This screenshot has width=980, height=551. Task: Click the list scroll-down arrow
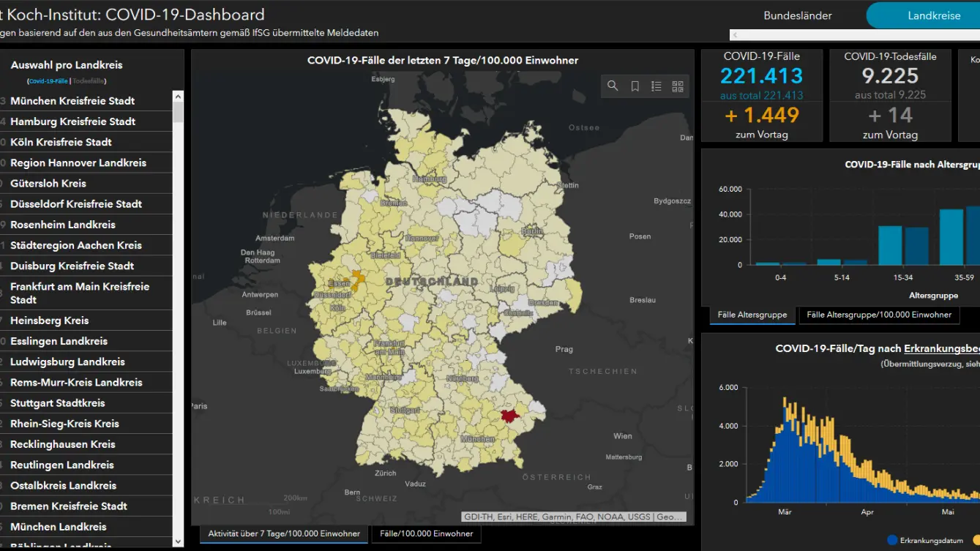coord(178,541)
